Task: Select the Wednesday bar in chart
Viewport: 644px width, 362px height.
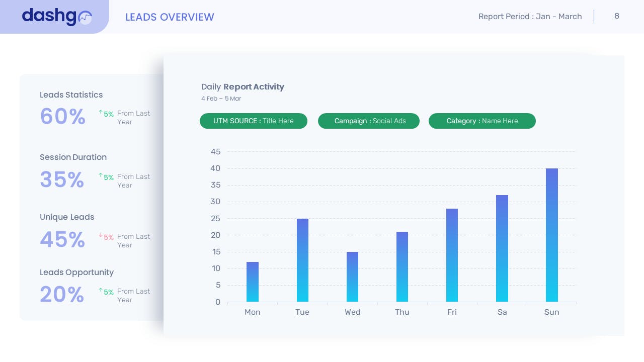Action: 352,277
